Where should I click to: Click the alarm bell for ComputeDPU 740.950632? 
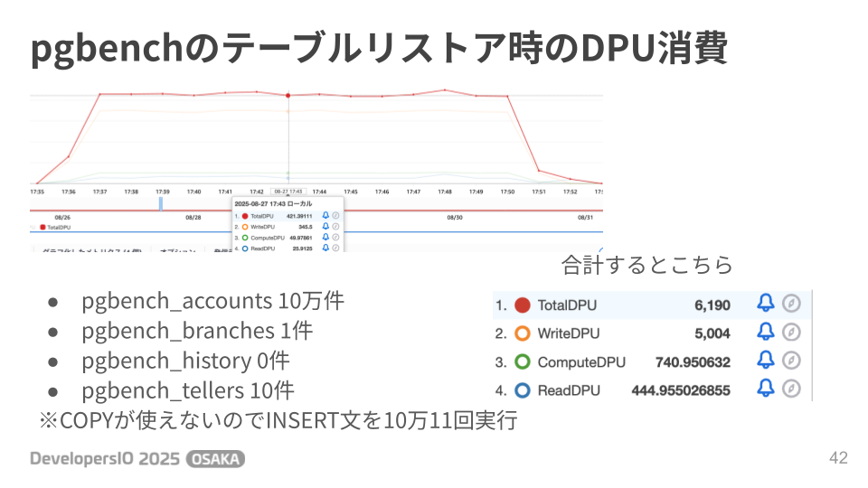pos(765,360)
